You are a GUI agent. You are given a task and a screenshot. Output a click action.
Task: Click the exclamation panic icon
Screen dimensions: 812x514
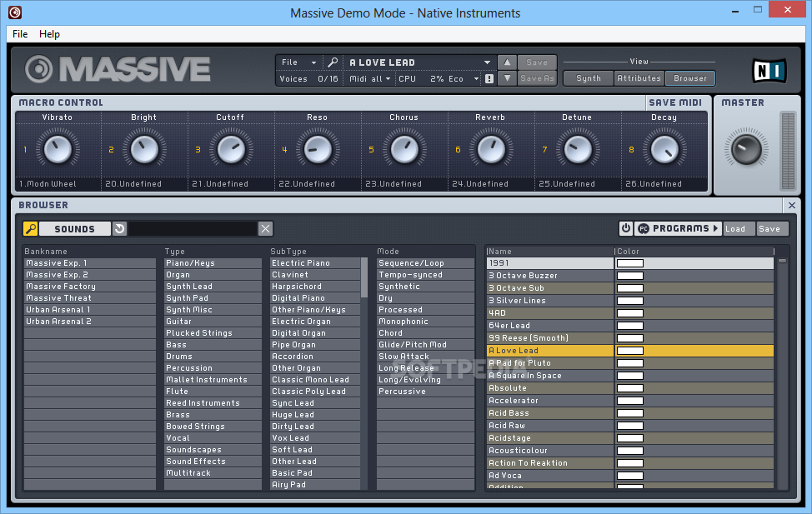pos(489,78)
